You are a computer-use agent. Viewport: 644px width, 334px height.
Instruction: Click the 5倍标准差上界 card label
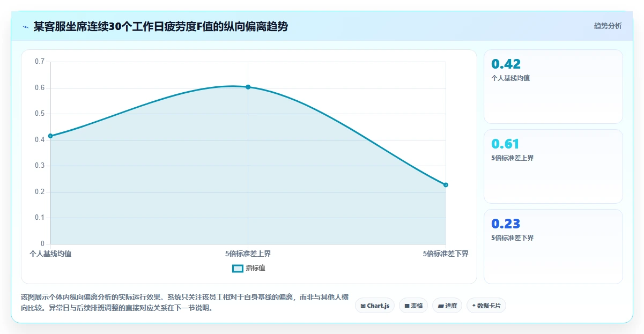512,158
